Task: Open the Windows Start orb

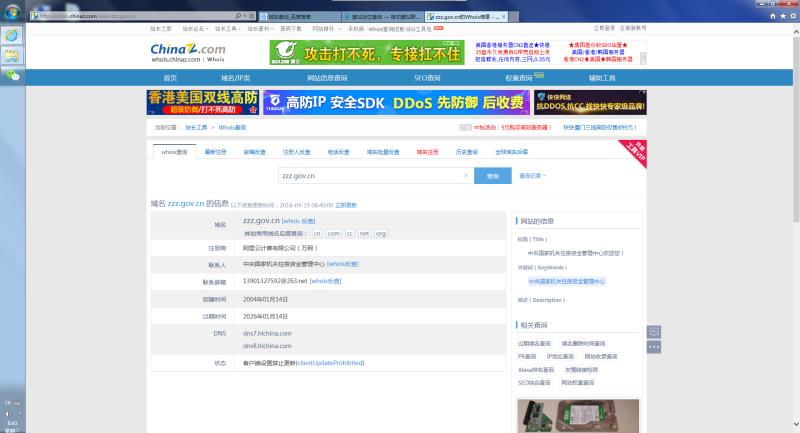Action: 12,11
